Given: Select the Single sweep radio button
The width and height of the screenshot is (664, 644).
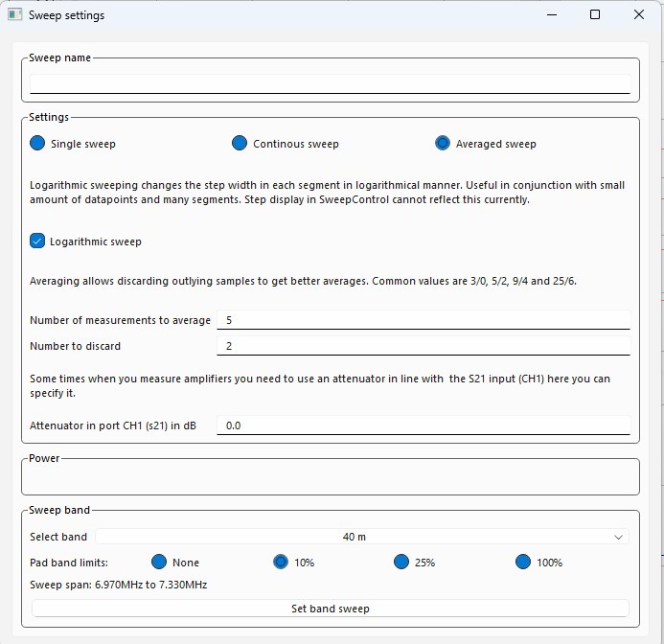Looking at the screenshot, I should (x=37, y=144).
